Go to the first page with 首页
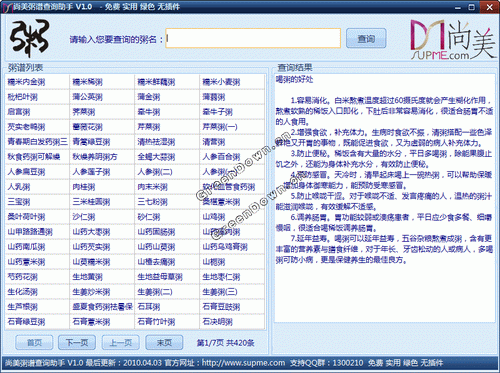This screenshot has height=373, width=500. click(34, 343)
